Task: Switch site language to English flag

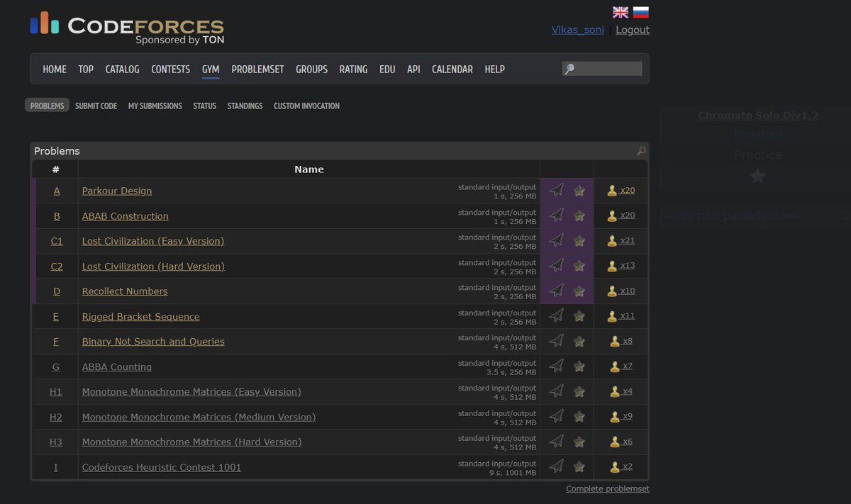Action: (621, 12)
